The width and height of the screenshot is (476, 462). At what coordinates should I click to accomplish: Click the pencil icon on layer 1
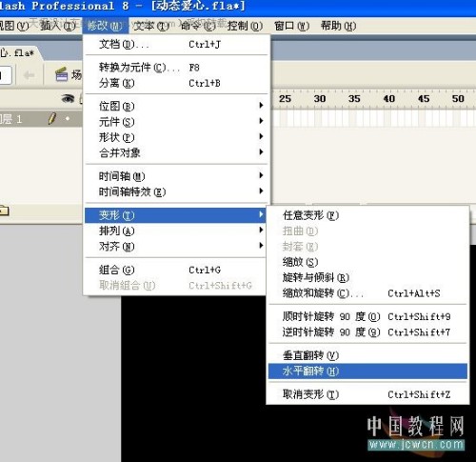pos(52,118)
